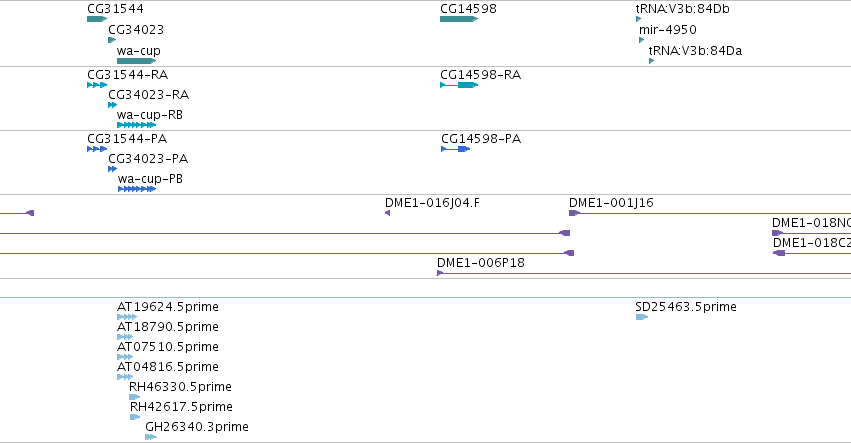Select the CG14598-RA transcript glyph
The width and height of the screenshot is (851, 443).
pyautogui.click(x=459, y=85)
